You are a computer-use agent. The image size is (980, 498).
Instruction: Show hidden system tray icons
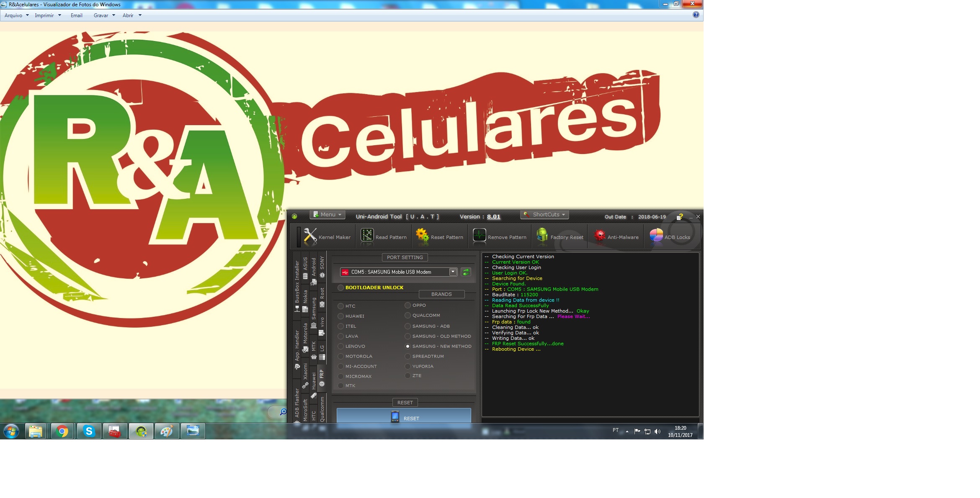click(627, 431)
